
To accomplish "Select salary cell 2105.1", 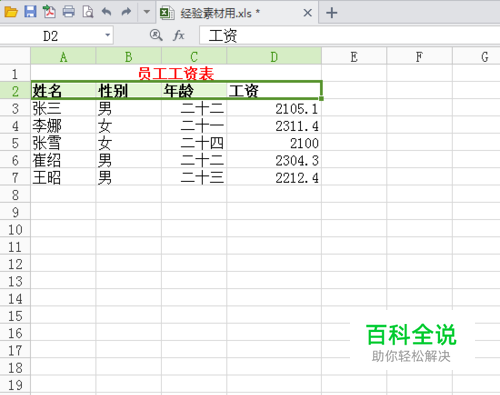I will (x=274, y=108).
